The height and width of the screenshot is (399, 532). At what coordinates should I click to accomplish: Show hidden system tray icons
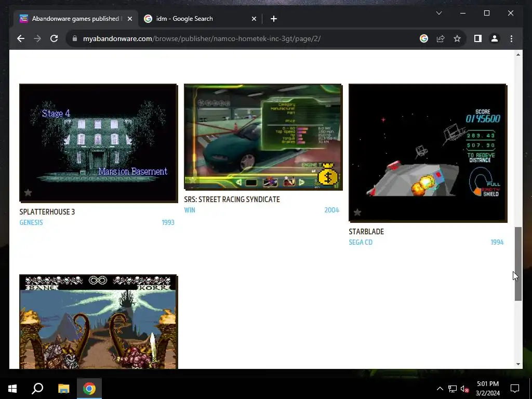tap(440, 389)
